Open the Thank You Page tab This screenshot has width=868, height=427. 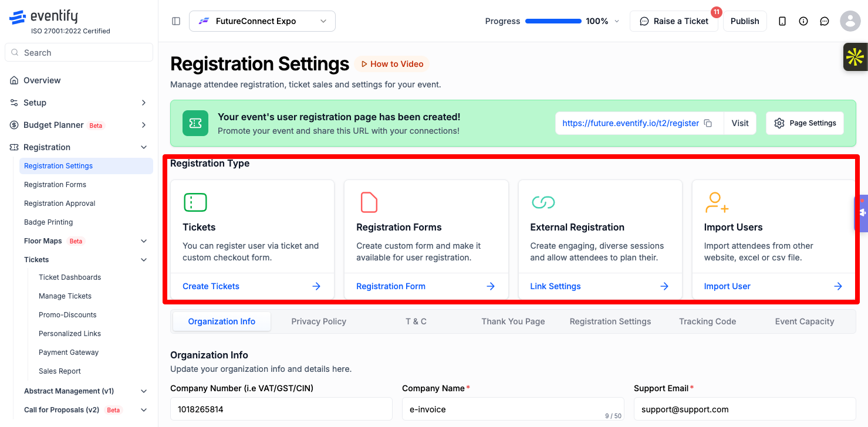513,321
